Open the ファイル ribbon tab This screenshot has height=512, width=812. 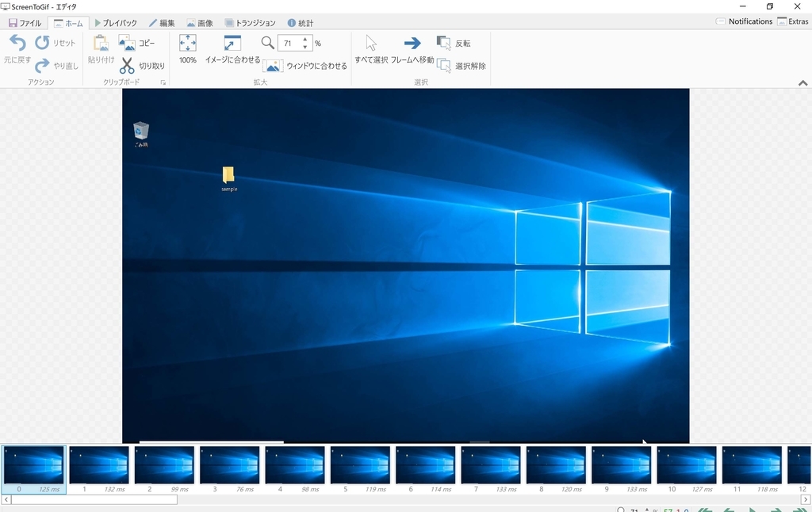pos(25,23)
